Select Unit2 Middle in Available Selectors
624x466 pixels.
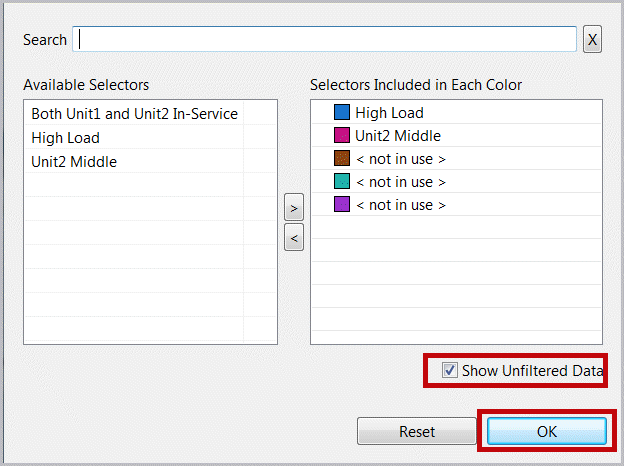coord(74,161)
